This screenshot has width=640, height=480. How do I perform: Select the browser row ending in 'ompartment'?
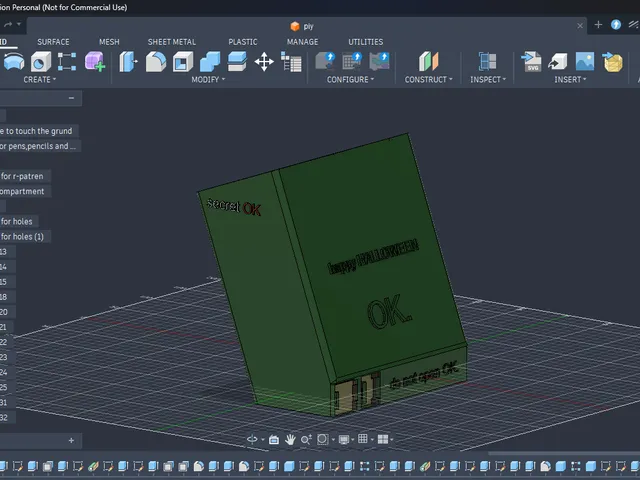click(25, 191)
